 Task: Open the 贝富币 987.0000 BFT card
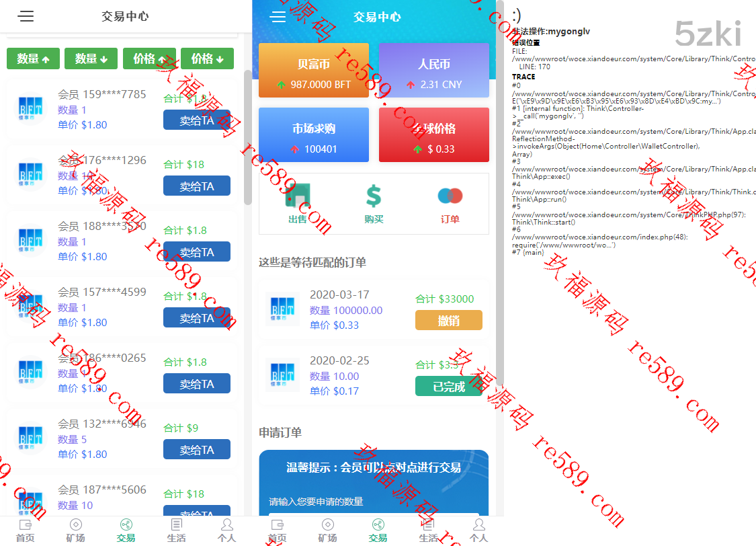(x=314, y=71)
